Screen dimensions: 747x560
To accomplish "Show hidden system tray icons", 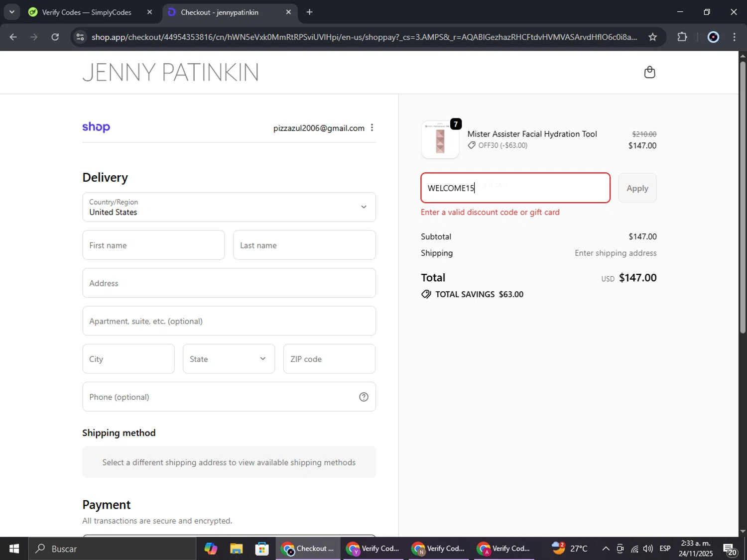I will point(606,549).
